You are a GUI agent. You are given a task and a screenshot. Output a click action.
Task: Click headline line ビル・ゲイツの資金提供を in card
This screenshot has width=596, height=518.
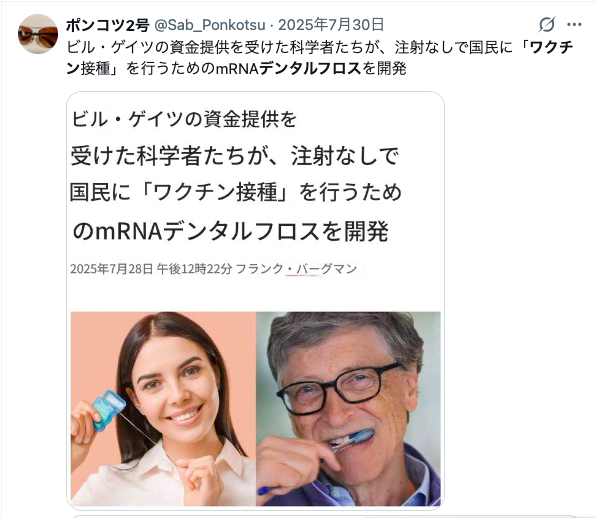coord(184,119)
